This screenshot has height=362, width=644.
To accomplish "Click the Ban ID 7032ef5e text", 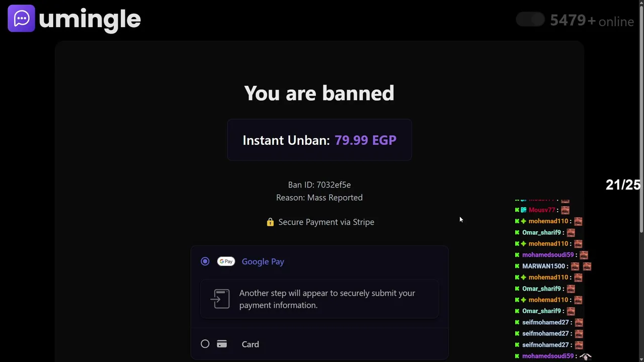I will (319, 185).
